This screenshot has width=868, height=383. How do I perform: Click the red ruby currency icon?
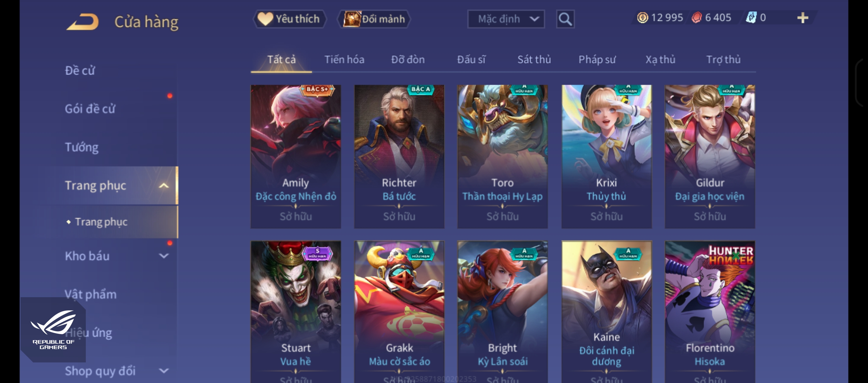[697, 17]
